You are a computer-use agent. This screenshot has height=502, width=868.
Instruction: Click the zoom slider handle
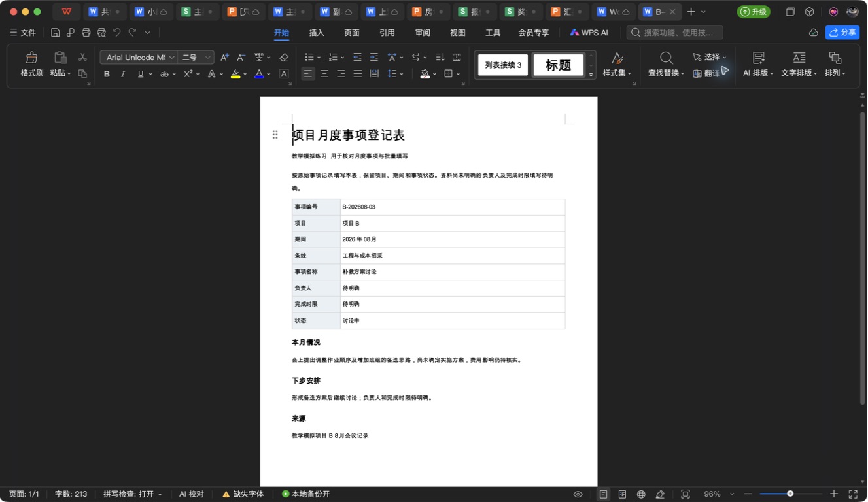tap(790, 494)
